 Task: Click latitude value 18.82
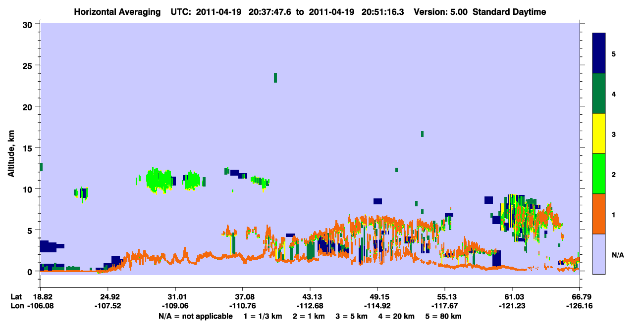pyautogui.click(x=43, y=297)
